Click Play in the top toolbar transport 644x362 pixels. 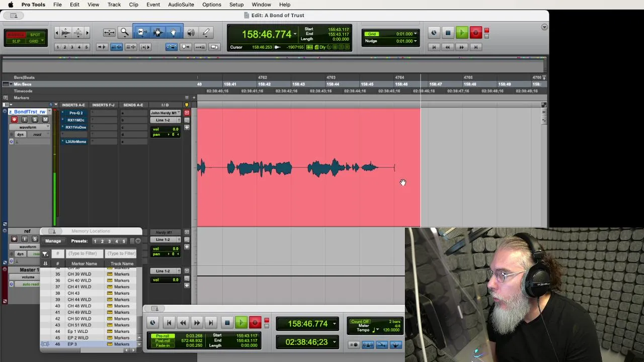[x=461, y=33]
